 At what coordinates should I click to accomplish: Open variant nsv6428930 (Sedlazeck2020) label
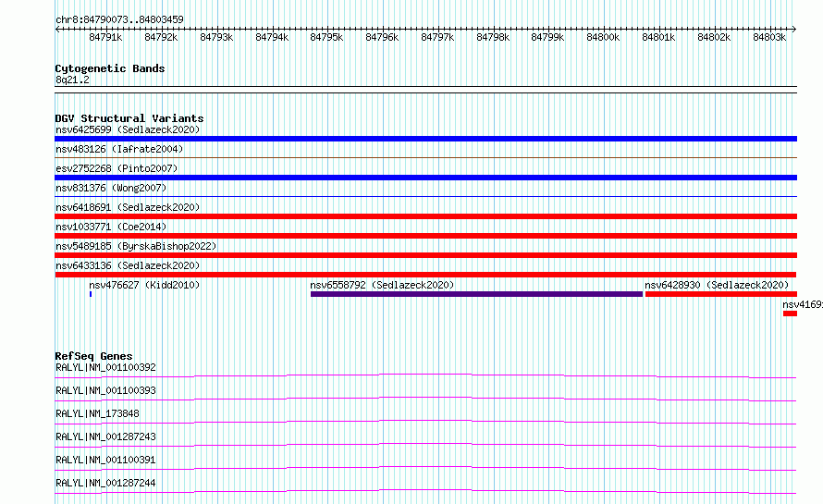717,285
